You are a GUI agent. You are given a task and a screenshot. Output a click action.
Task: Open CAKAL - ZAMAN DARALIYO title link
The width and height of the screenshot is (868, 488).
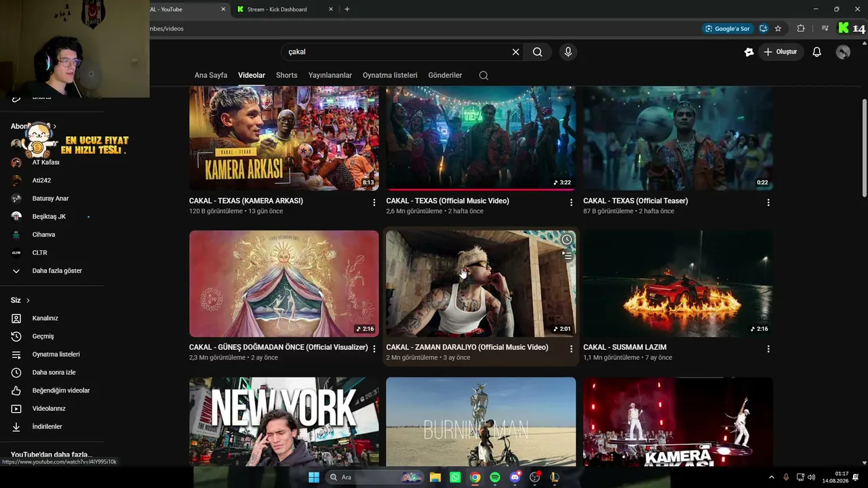coord(467,347)
